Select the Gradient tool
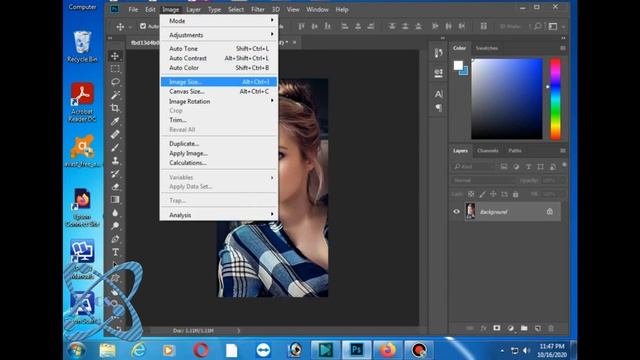Image resolution: width=640 pixels, height=360 pixels. pyautogui.click(x=116, y=200)
